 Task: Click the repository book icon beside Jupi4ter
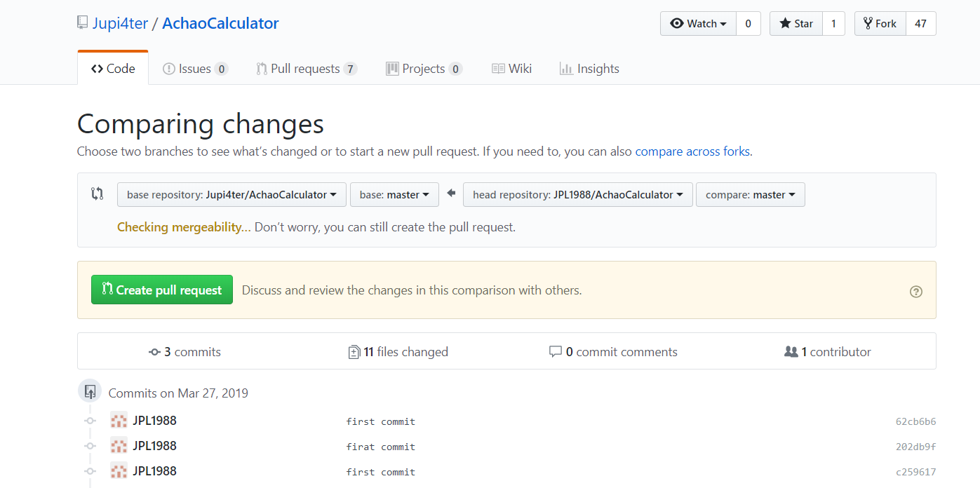[83, 23]
